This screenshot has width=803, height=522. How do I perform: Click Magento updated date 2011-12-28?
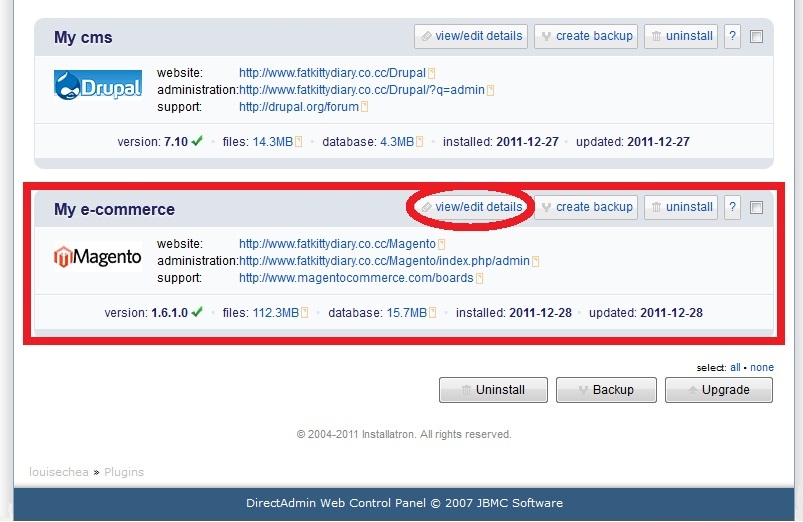tap(671, 312)
